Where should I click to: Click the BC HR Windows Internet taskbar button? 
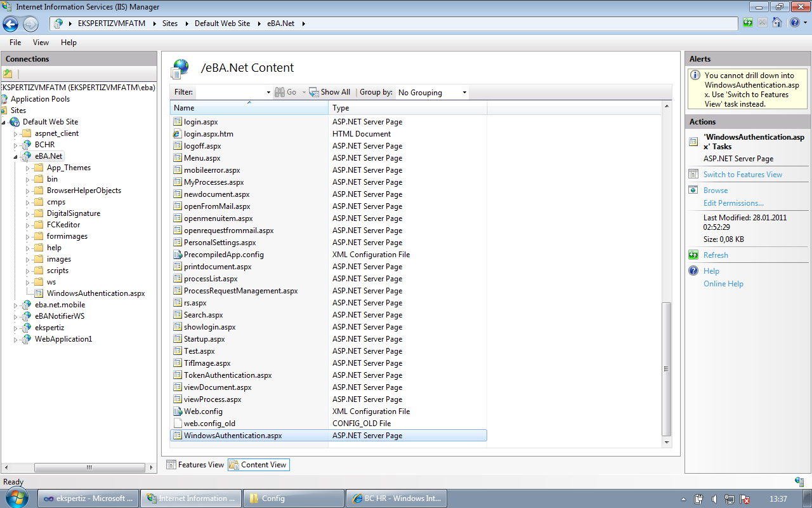[x=397, y=498]
